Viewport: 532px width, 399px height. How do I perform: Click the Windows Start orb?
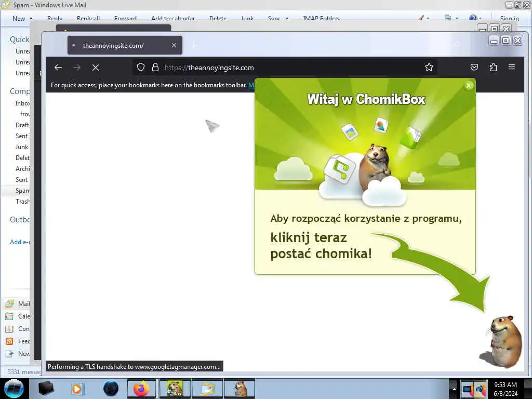(x=14, y=389)
